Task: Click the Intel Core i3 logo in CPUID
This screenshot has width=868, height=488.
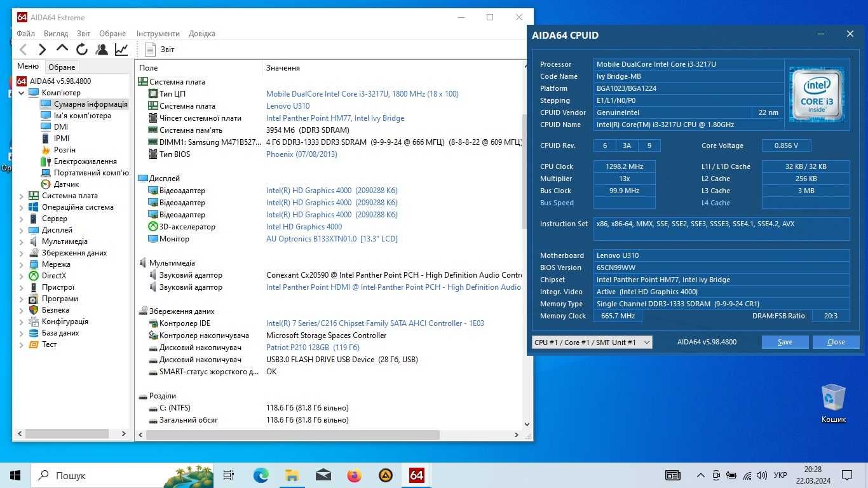Action: click(x=817, y=94)
